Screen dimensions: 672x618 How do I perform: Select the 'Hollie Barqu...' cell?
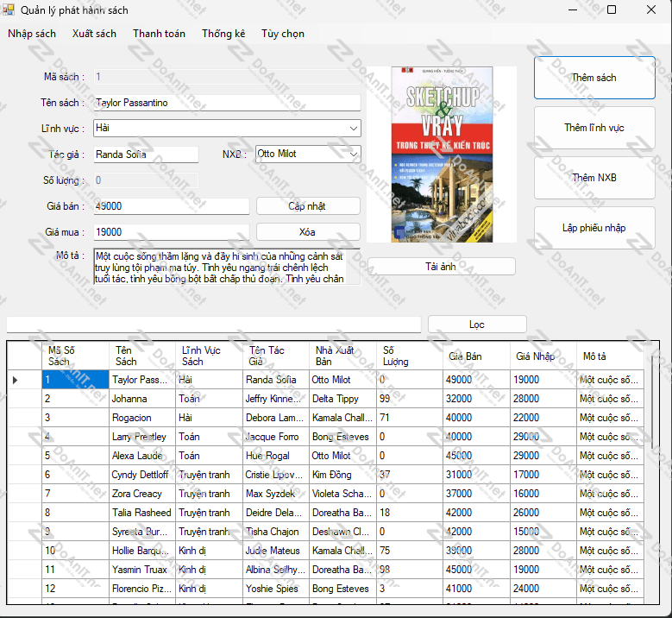click(142, 551)
